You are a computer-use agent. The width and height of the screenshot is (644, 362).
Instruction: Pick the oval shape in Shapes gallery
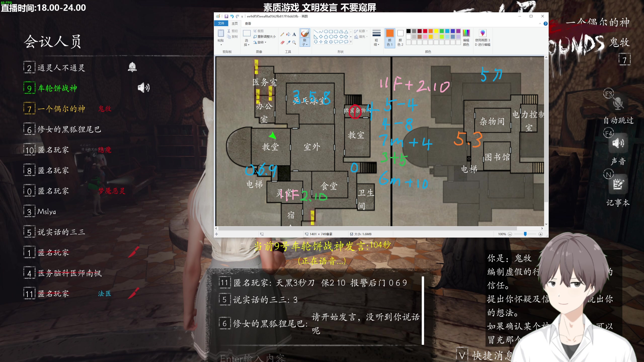[x=326, y=31]
